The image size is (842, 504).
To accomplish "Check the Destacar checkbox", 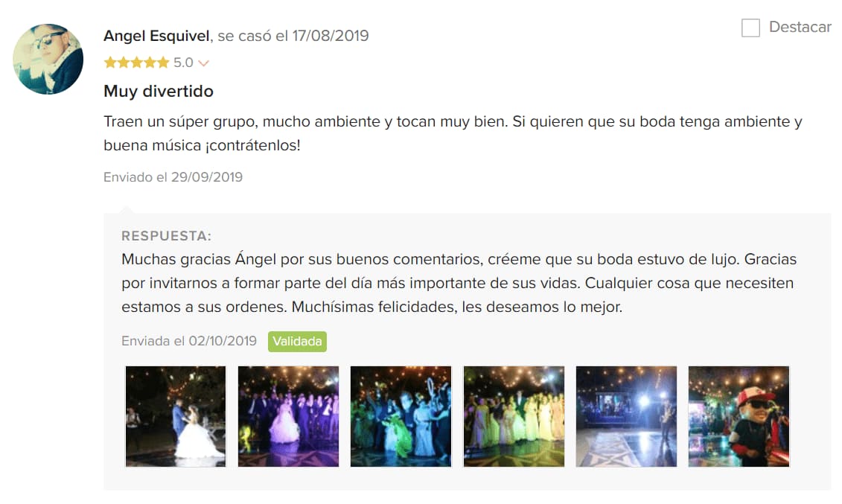I will click(750, 28).
